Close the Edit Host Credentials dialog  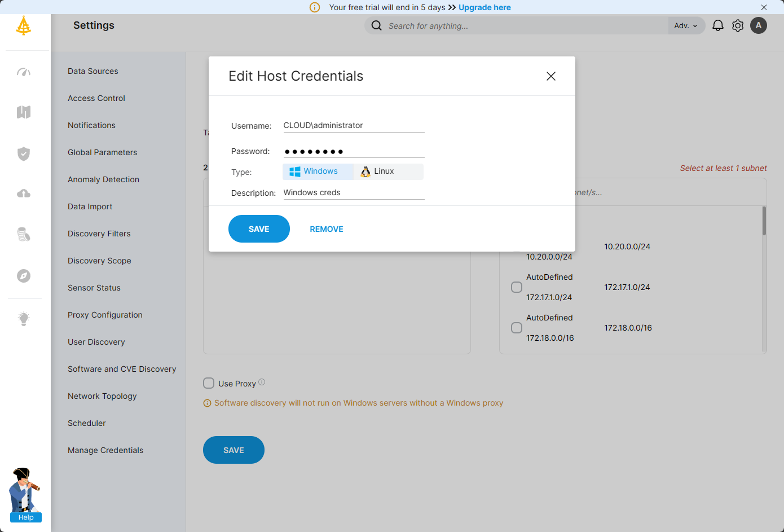click(x=551, y=76)
